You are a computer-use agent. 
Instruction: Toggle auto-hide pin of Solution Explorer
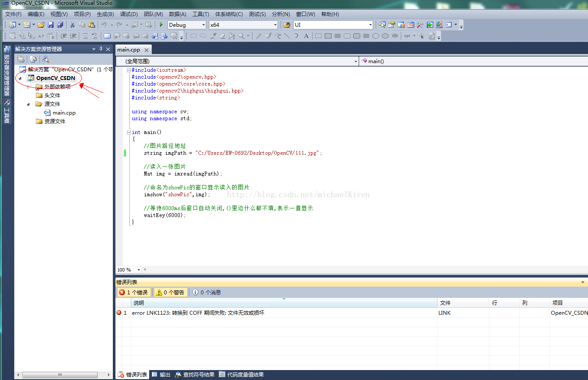click(x=101, y=49)
